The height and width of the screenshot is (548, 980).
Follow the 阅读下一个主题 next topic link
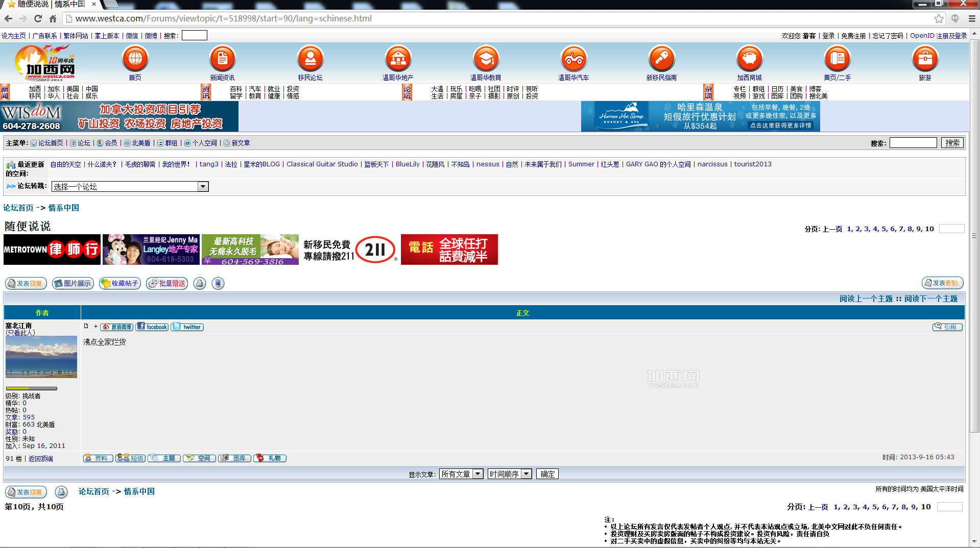click(x=931, y=299)
